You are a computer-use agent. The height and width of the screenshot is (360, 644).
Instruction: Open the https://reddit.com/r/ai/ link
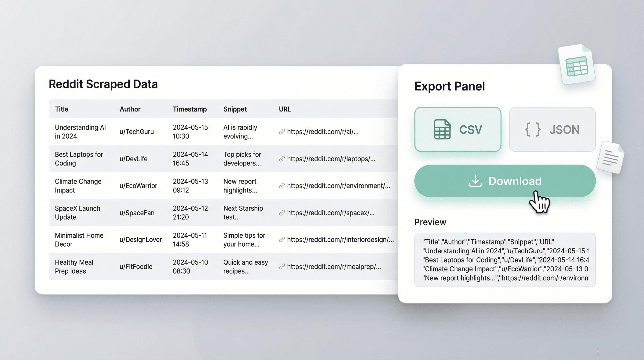(322, 132)
